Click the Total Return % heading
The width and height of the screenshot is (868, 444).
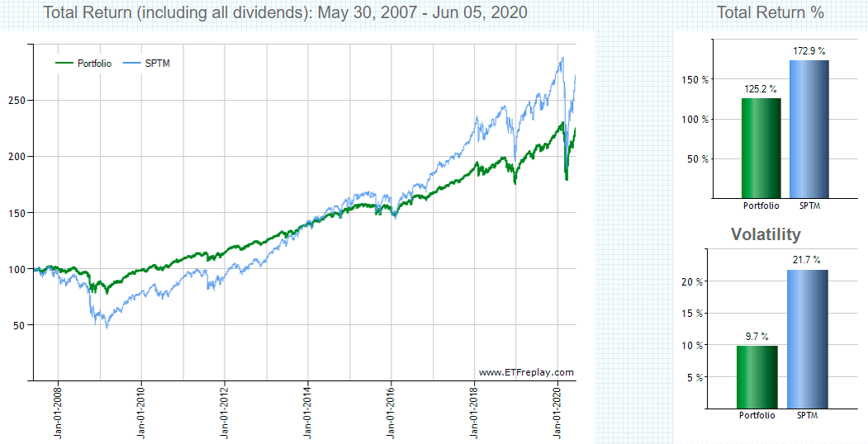(x=771, y=12)
